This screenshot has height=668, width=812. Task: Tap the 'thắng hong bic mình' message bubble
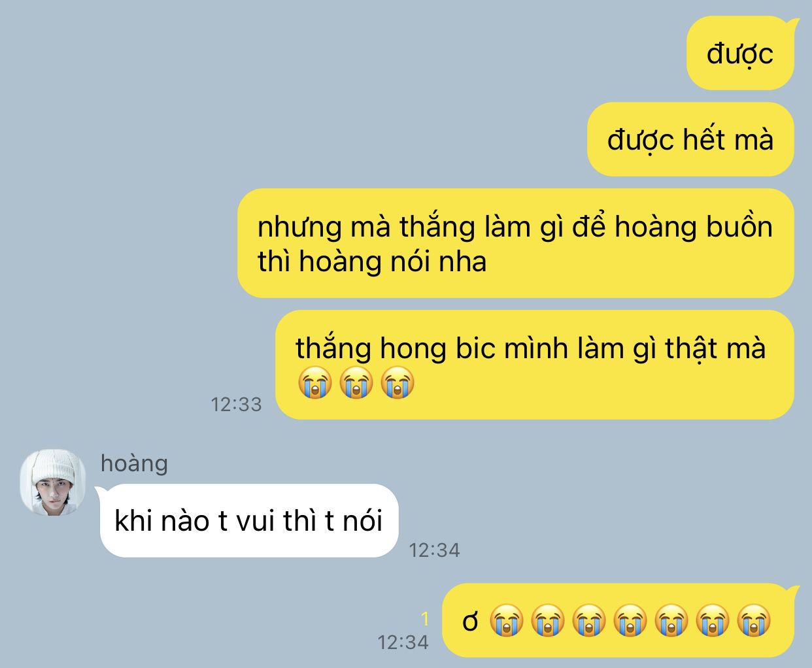[534, 365]
